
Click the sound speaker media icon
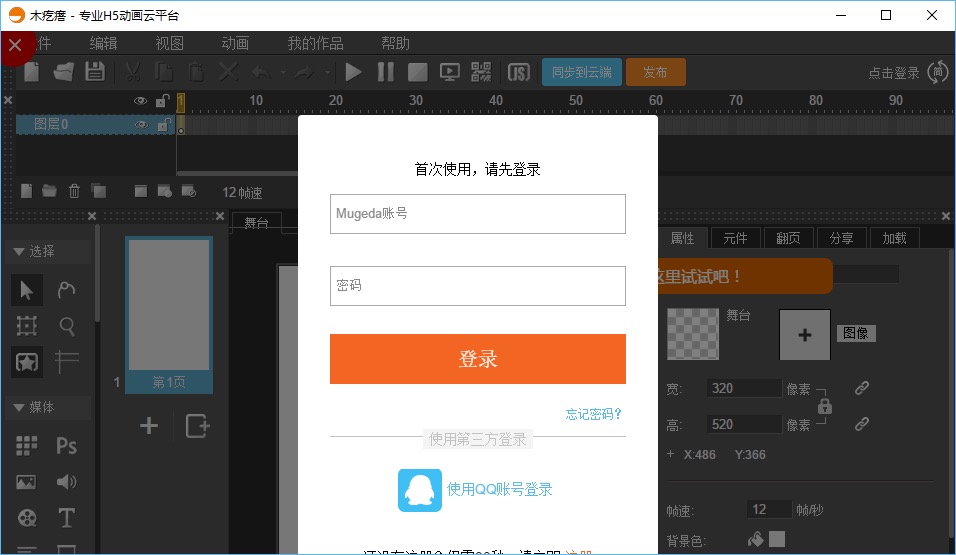pos(67,482)
